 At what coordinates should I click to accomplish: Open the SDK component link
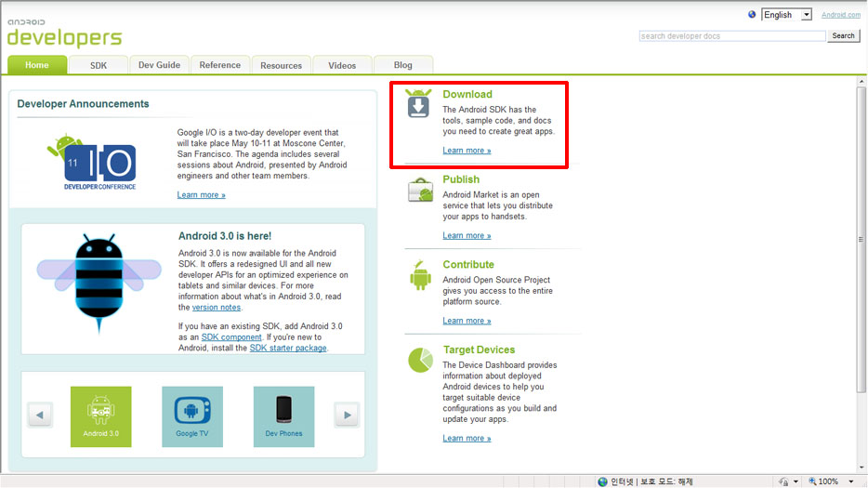(231, 337)
